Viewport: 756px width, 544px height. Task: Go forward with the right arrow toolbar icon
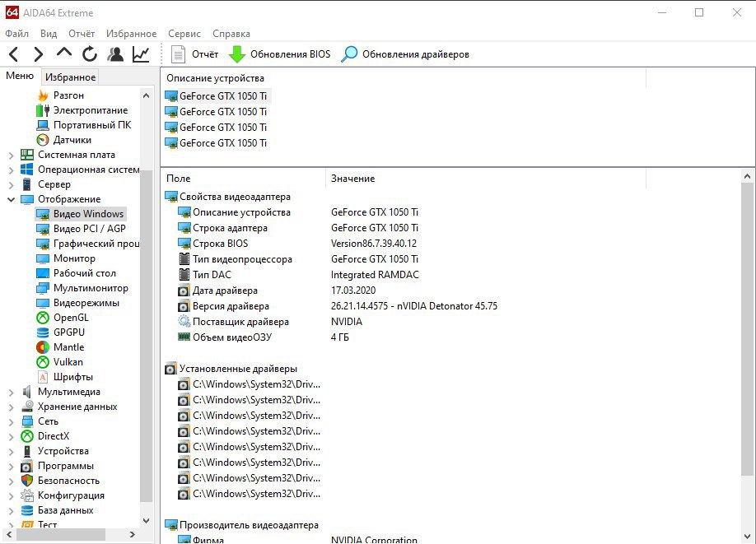point(39,54)
